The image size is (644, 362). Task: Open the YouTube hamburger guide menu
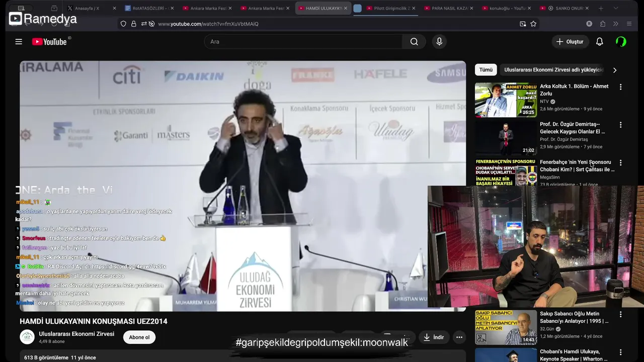tap(19, 42)
